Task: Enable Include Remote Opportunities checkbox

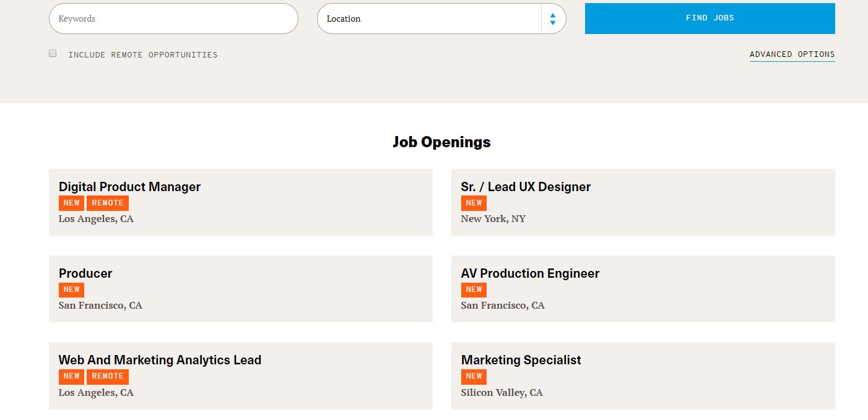Action: point(53,54)
